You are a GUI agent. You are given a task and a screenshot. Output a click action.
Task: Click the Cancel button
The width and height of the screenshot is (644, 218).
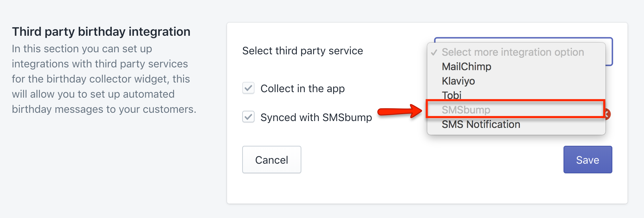[272, 160]
